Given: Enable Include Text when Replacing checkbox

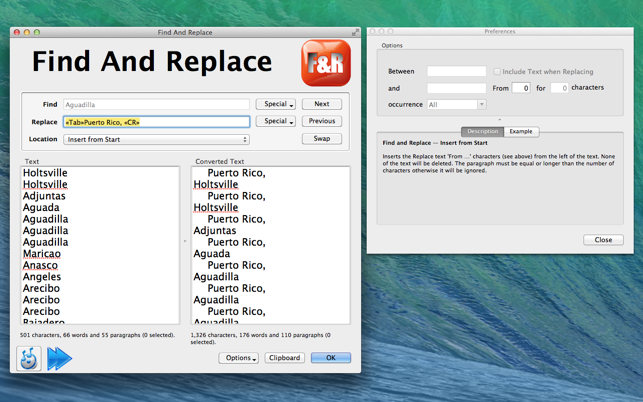Looking at the screenshot, I should pos(497,71).
